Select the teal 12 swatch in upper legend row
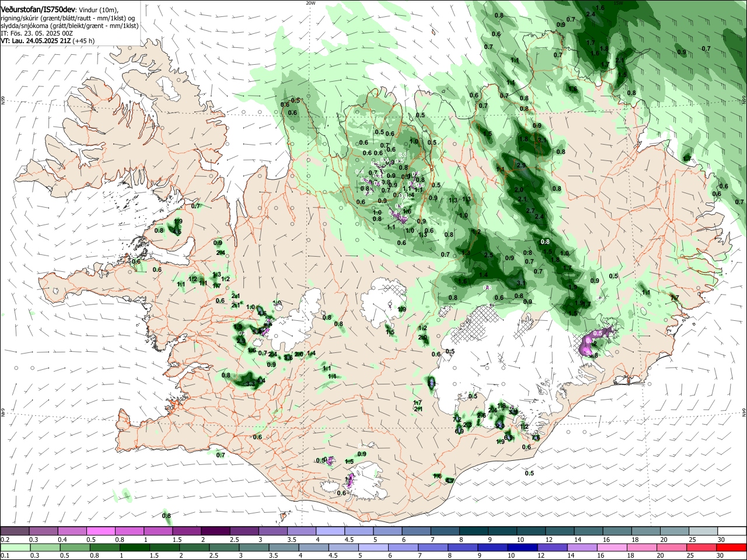 tap(560, 531)
